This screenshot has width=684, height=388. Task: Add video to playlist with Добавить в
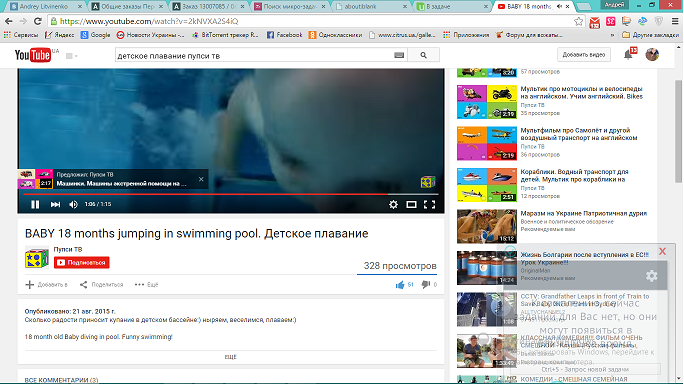(47, 285)
